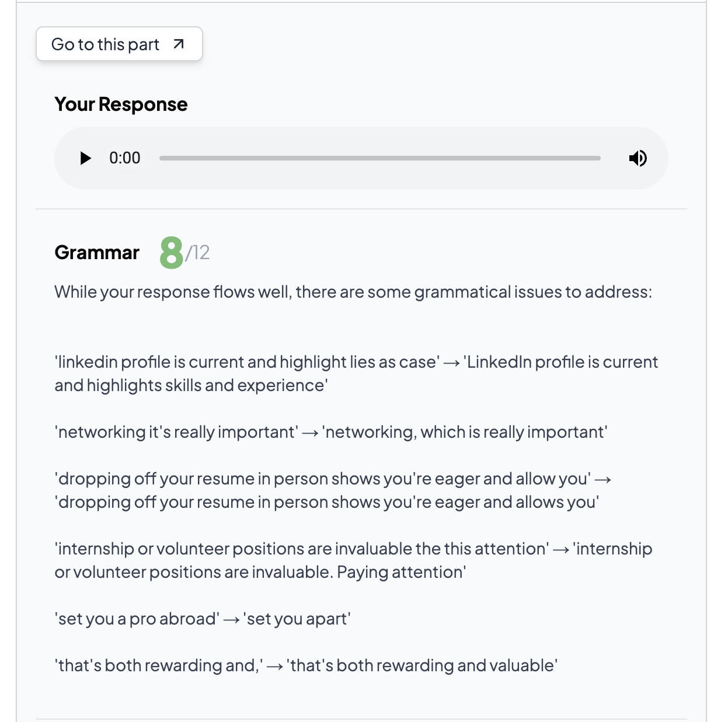Click the diagonal arrow icon
This screenshot has height=722, width=728.
pos(179,44)
